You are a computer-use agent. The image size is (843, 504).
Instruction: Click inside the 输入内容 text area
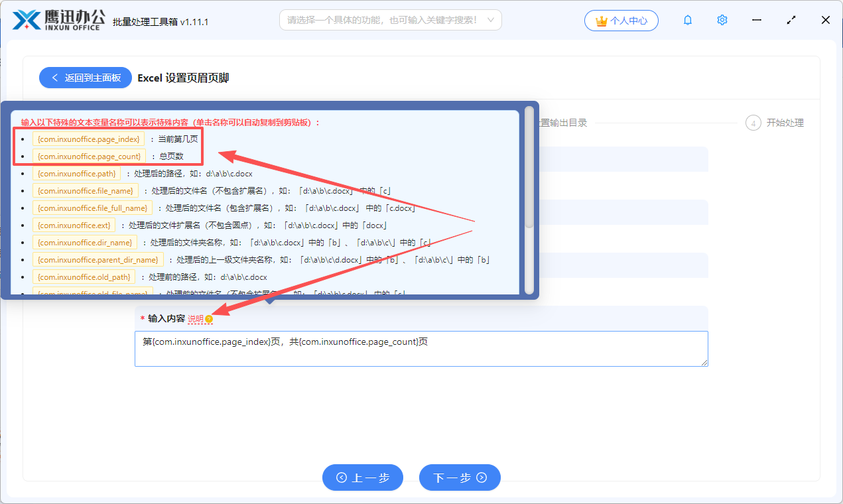pyautogui.click(x=421, y=348)
